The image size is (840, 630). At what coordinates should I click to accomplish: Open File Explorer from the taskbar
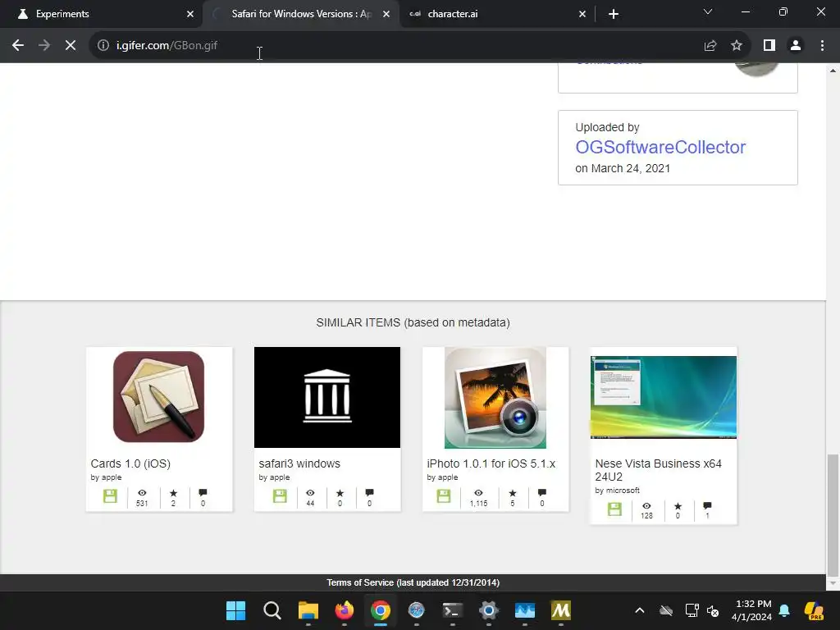pos(308,610)
